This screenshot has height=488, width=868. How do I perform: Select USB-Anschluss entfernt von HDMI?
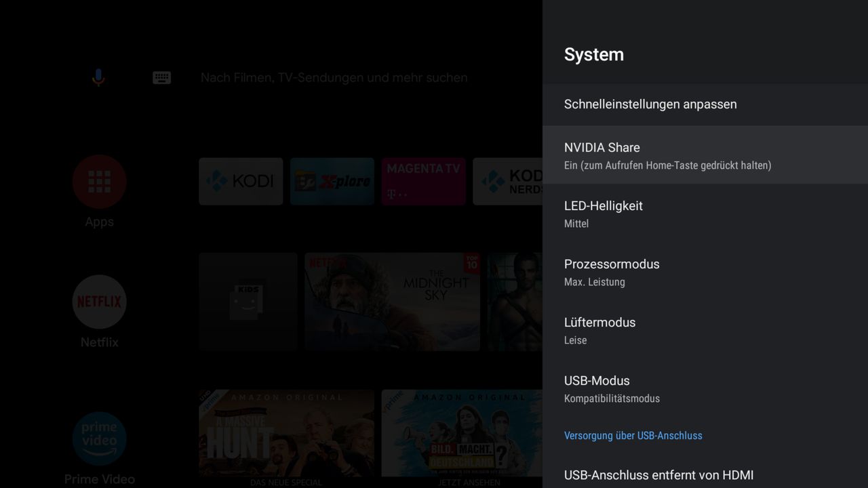click(x=705, y=474)
